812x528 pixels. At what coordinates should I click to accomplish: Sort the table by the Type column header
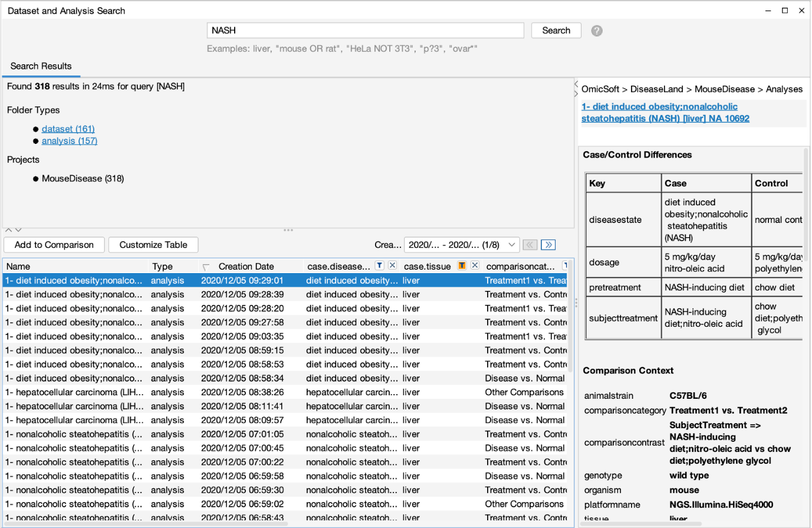[173, 266]
